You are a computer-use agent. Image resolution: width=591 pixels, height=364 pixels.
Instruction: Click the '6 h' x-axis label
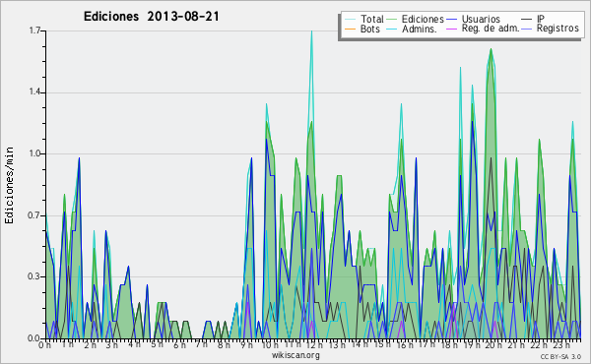(x=179, y=345)
